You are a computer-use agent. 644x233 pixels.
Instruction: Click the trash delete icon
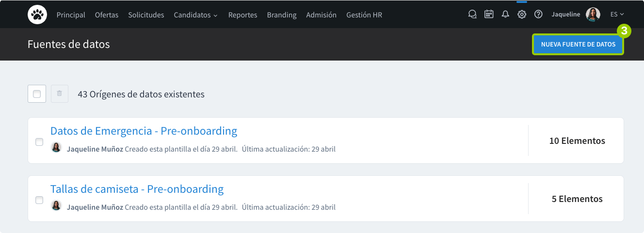tap(60, 94)
